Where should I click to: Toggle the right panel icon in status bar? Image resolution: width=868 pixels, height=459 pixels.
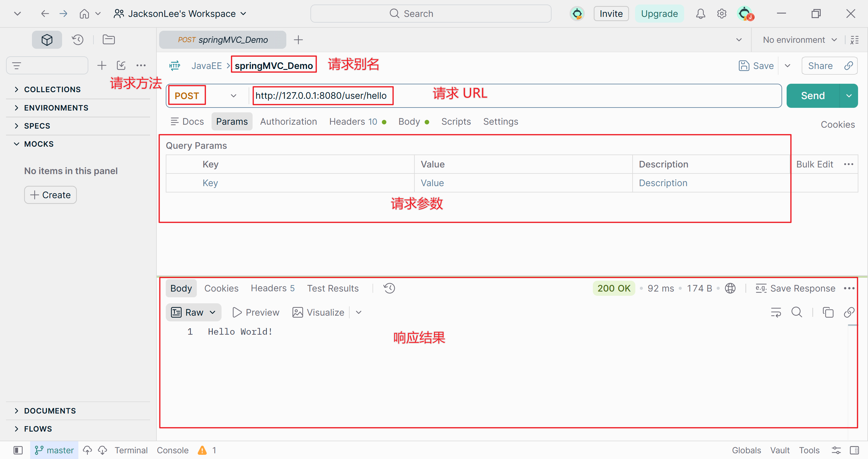854,450
